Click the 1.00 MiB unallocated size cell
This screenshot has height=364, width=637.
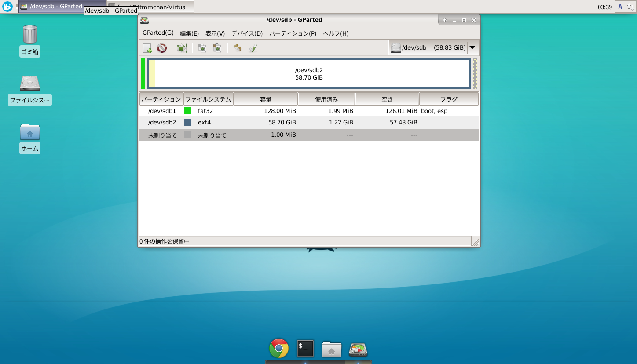coord(283,135)
